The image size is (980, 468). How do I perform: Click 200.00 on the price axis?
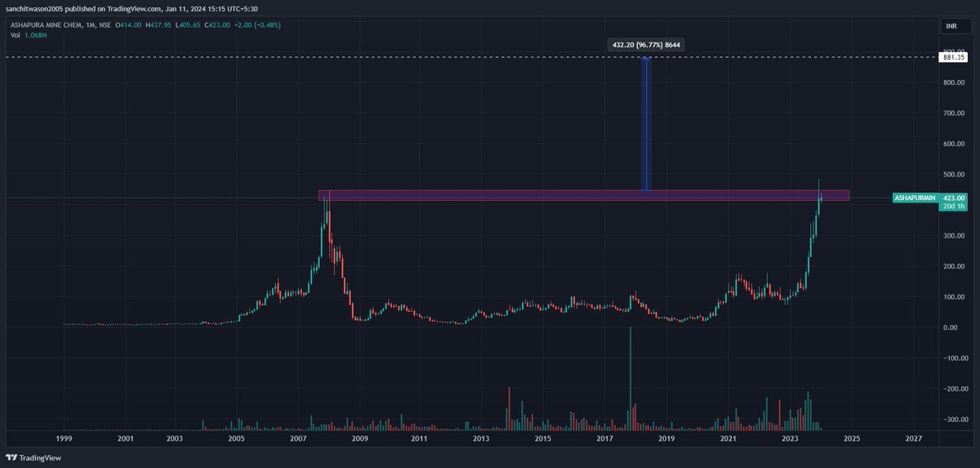coord(954,266)
